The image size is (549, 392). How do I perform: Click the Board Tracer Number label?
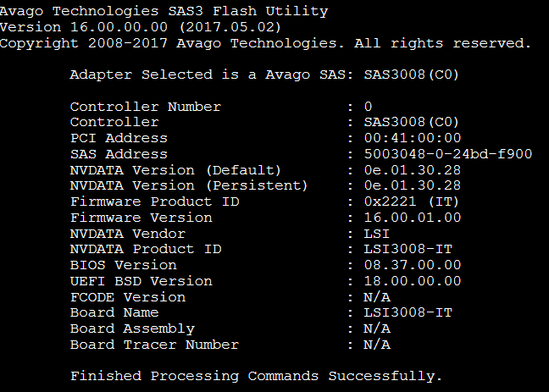tap(154, 345)
